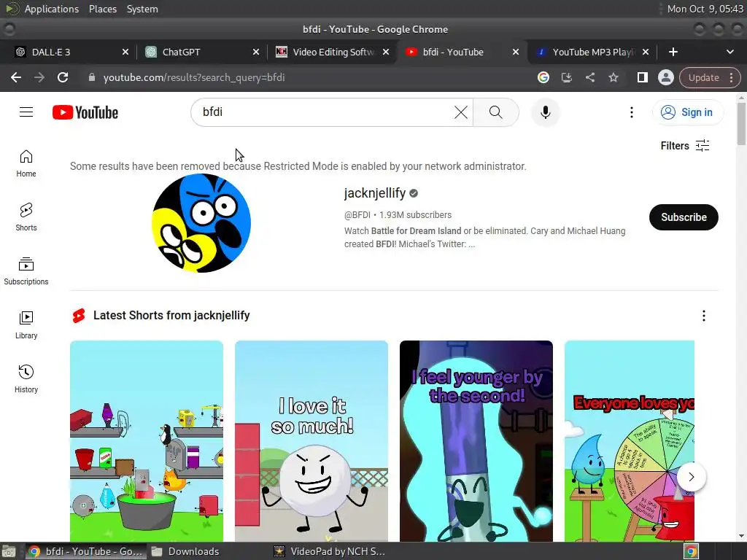Image resolution: width=747 pixels, height=560 pixels.
Task: Bookmark this page with the star icon
Action: click(614, 77)
